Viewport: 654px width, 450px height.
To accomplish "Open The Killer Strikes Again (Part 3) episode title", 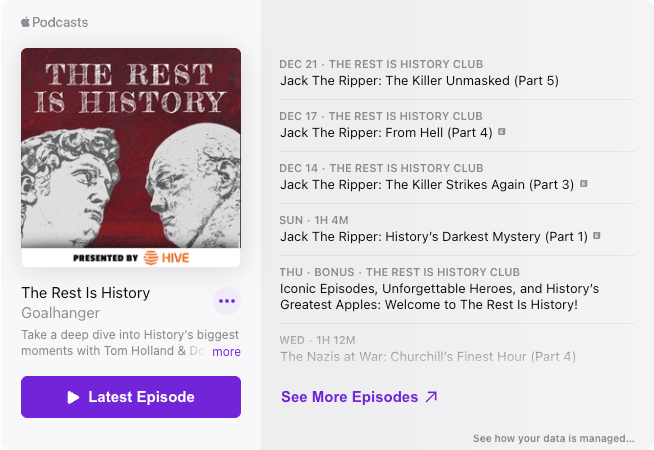I will (x=427, y=184).
